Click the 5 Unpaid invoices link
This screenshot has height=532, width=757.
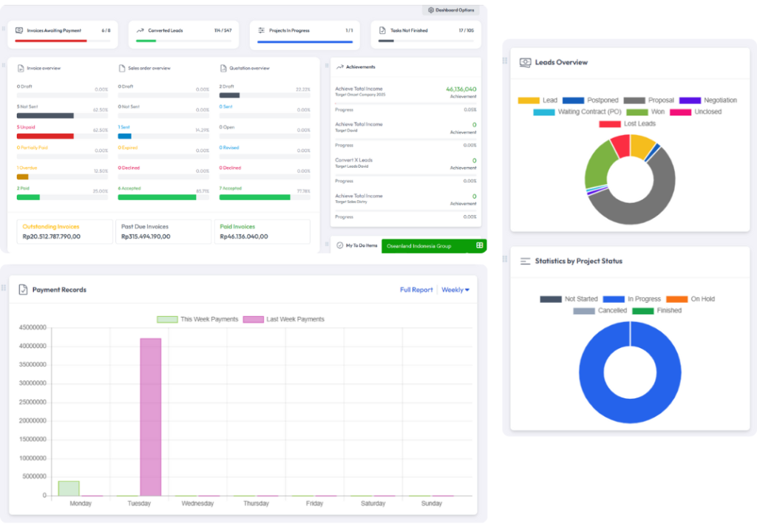pos(27,127)
